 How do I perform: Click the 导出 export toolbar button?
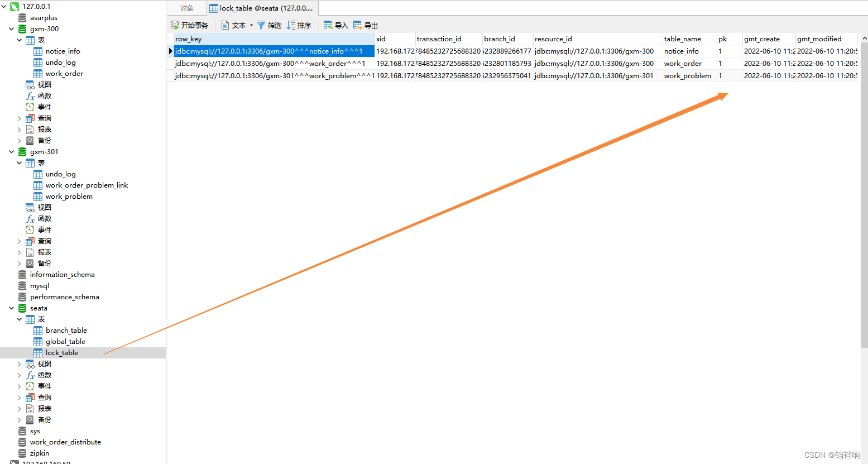[x=366, y=25]
